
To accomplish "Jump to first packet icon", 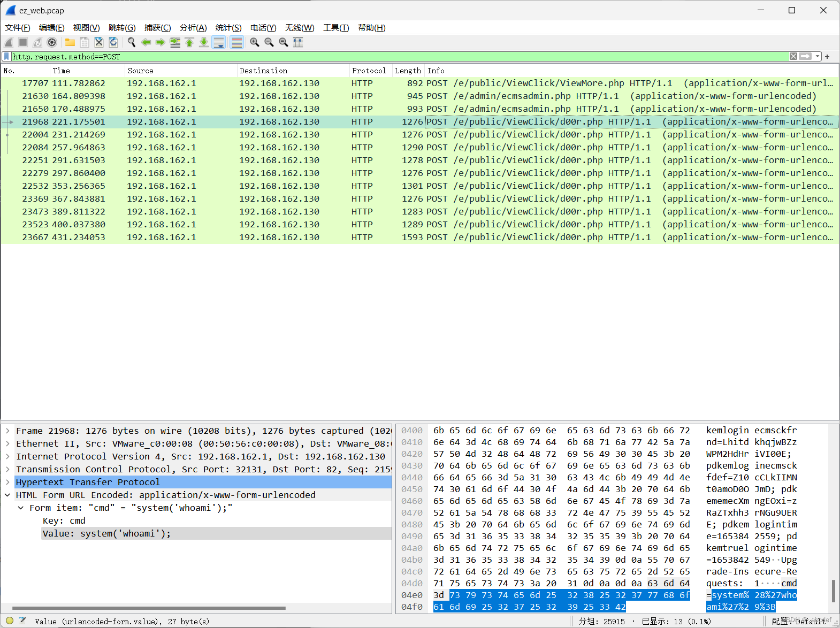I will pos(189,42).
